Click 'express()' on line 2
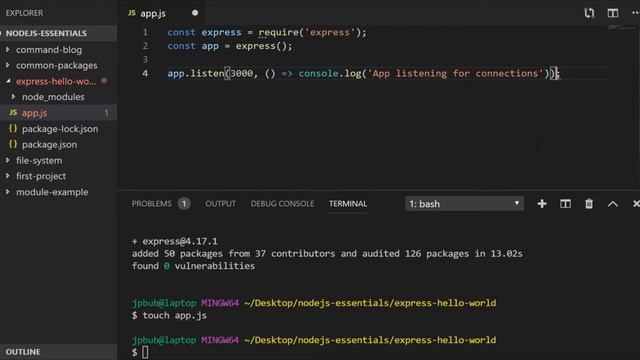Screen dimensions: 640x360 (x=261, y=46)
